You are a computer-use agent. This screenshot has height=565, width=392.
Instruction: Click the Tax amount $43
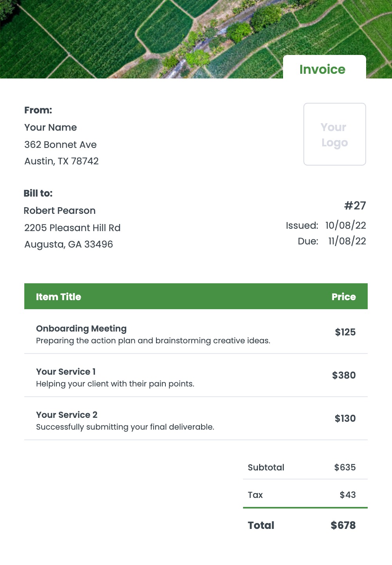pyautogui.click(x=348, y=495)
